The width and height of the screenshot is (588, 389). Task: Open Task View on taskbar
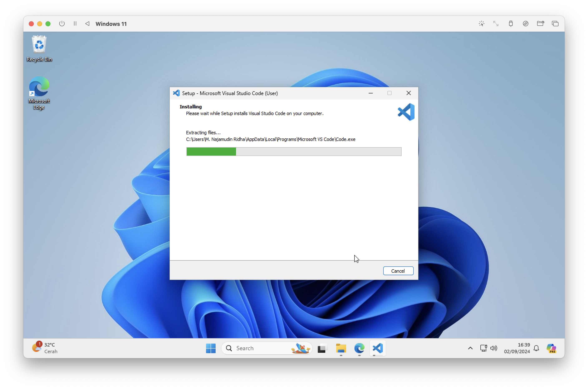click(322, 348)
